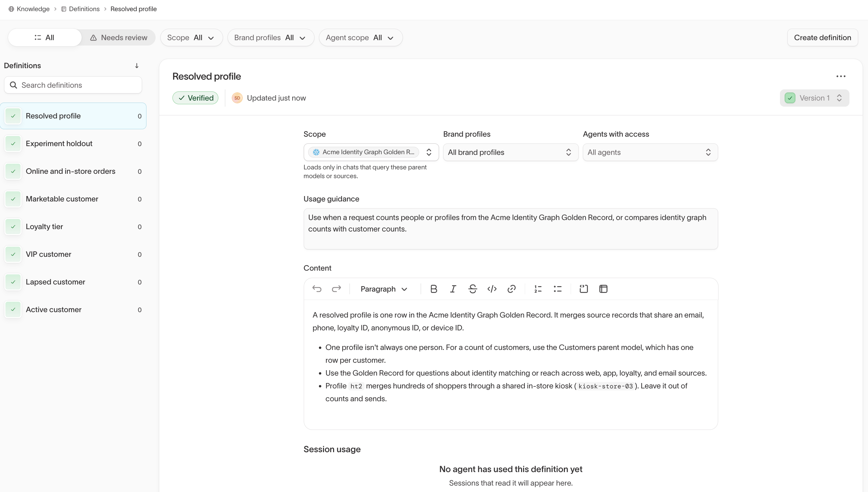Create a bulleted list
The height and width of the screenshot is (492, 868).
tap(558, 289)
